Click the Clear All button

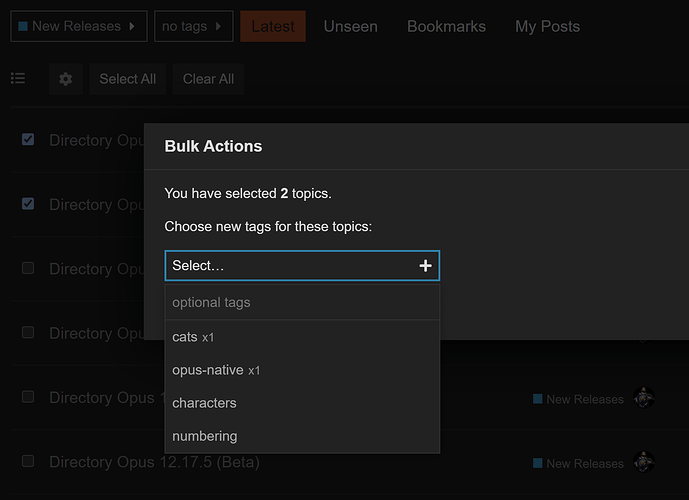[208, 79]
